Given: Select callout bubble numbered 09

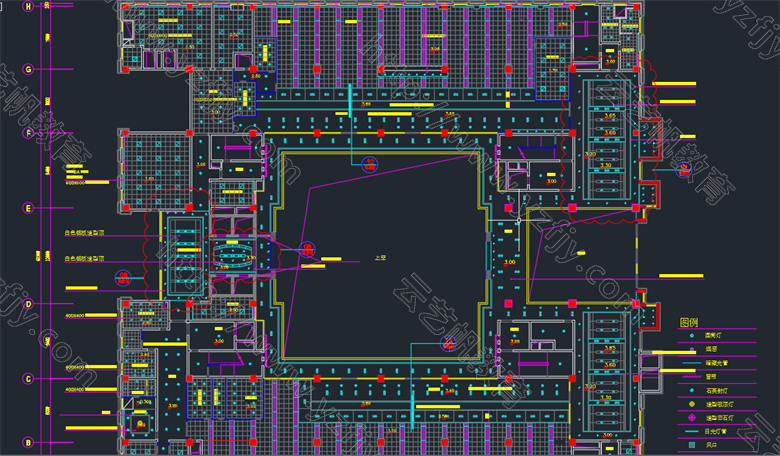Looking at the screenshot, I should click(x=122, y=277).
